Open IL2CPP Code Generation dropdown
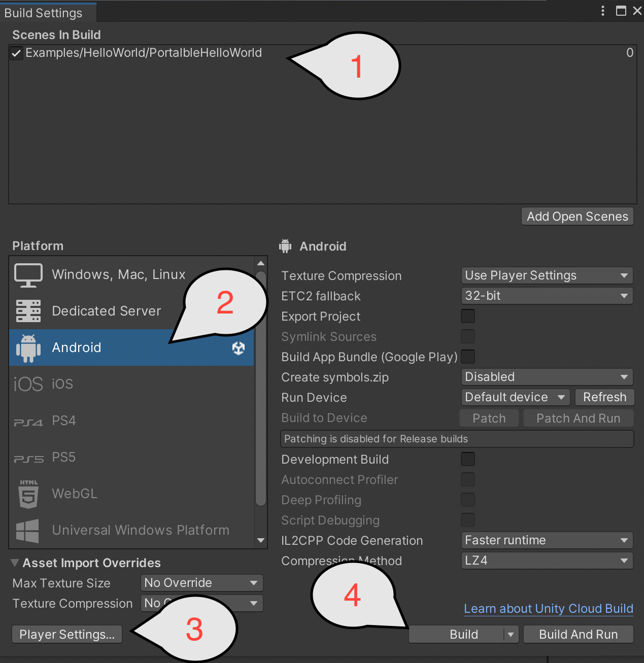This screenshot has width=644, height=663. 547,540
